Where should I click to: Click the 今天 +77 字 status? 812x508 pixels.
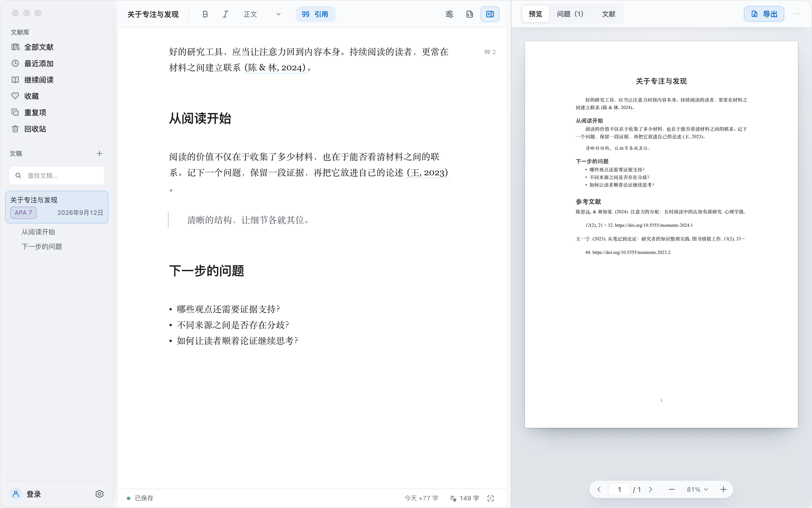(x=422, y=498)
